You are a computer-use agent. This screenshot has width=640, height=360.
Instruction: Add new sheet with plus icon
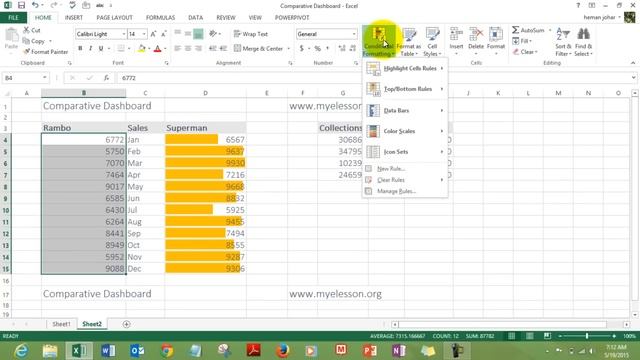pos(126,324)
